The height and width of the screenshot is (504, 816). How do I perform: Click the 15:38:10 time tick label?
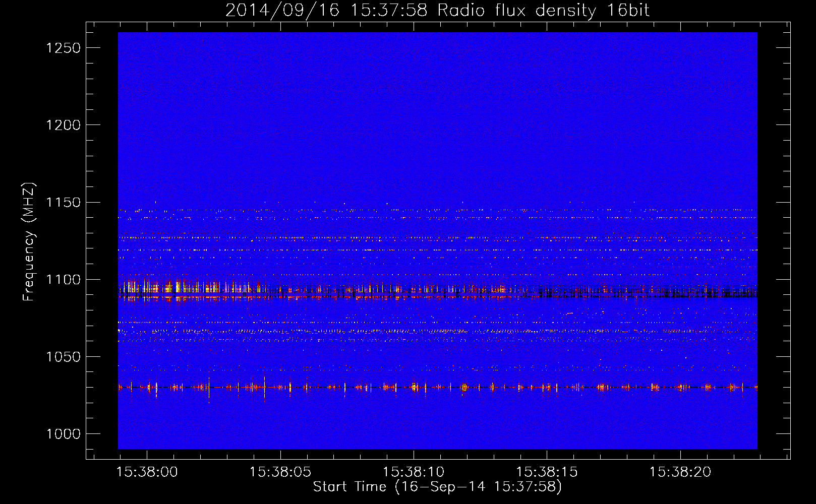414,472
